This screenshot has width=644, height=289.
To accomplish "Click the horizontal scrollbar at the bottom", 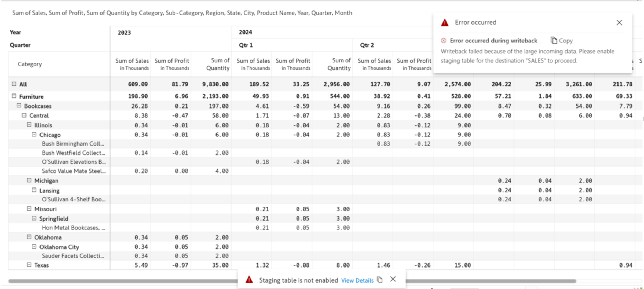I will (x=121, y=281).
